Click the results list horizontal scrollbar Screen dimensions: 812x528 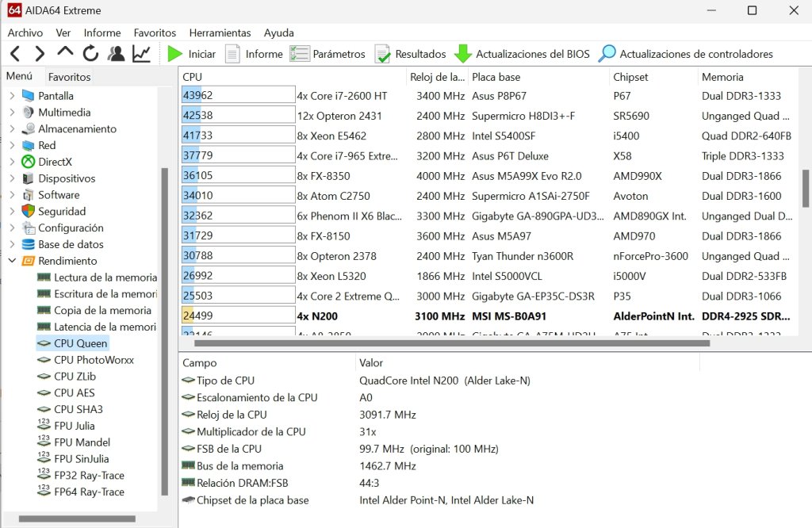pos(451,342)
